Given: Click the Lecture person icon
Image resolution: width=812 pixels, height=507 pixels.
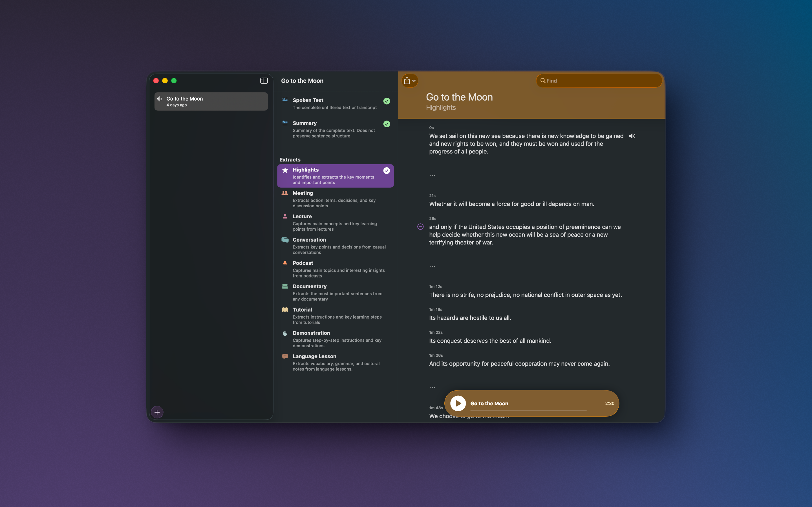Looking at the screenshot, I should click(284, 216).
